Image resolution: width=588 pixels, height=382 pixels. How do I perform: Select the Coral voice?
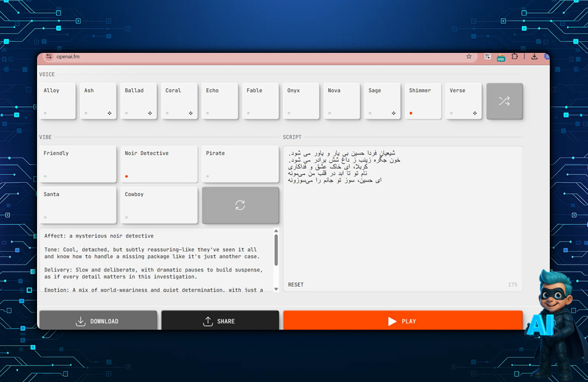pos(179,101)
